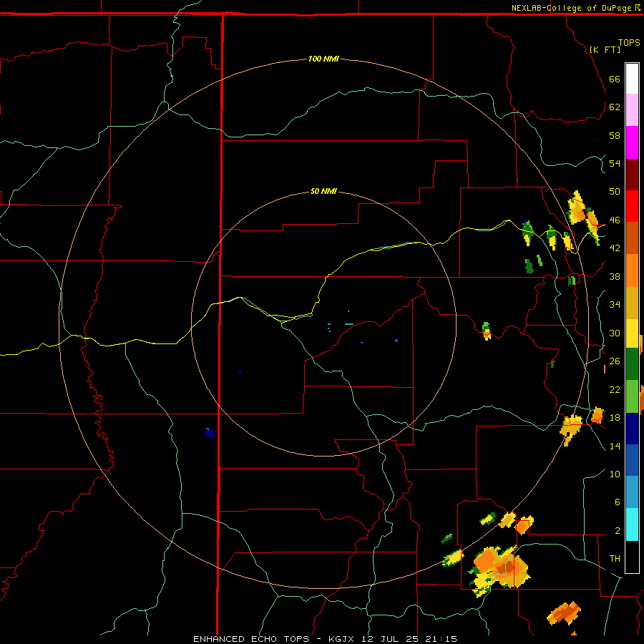The image size is (644, 644).
Task: Click the TH legend threshold label
Action: pos(615,559)
